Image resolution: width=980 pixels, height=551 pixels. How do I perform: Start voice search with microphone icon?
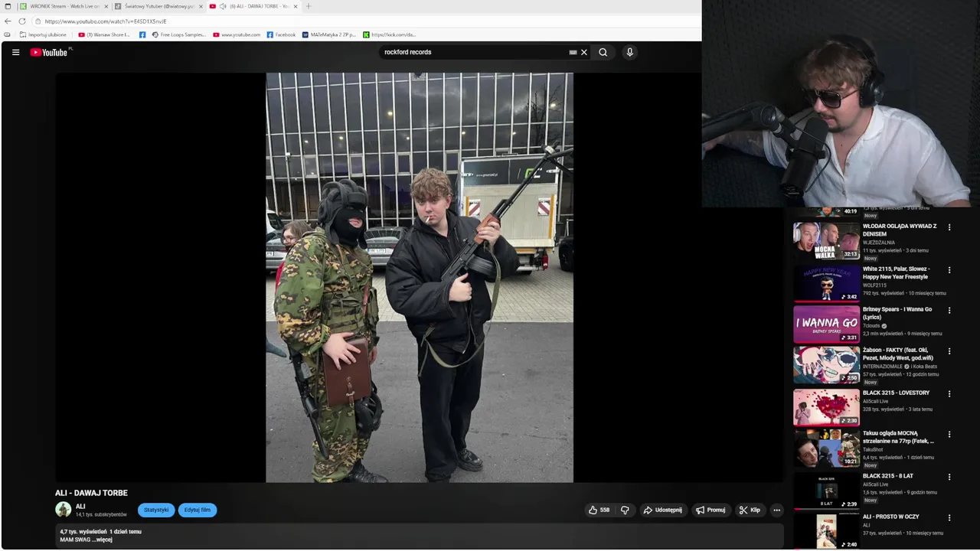[x=630, y=52]
